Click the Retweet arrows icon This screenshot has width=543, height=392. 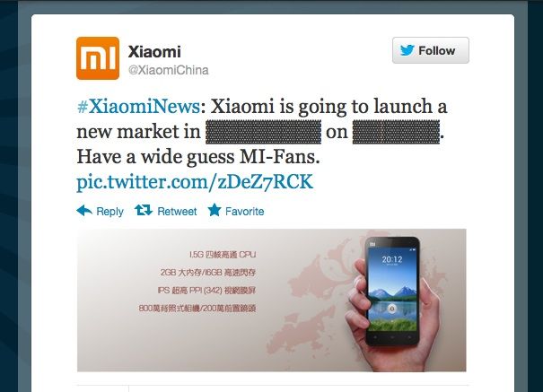(144, 210)
